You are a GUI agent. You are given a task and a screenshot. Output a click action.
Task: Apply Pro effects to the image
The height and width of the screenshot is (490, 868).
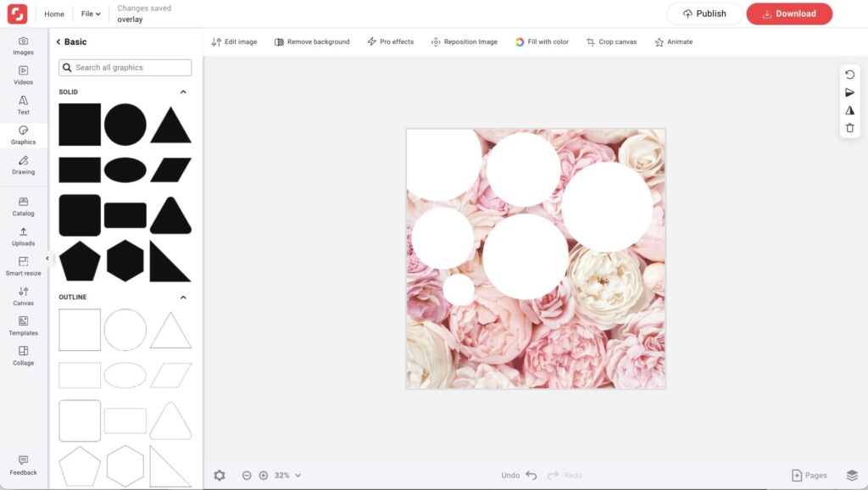pyautogui.click(x=390, y=41)
